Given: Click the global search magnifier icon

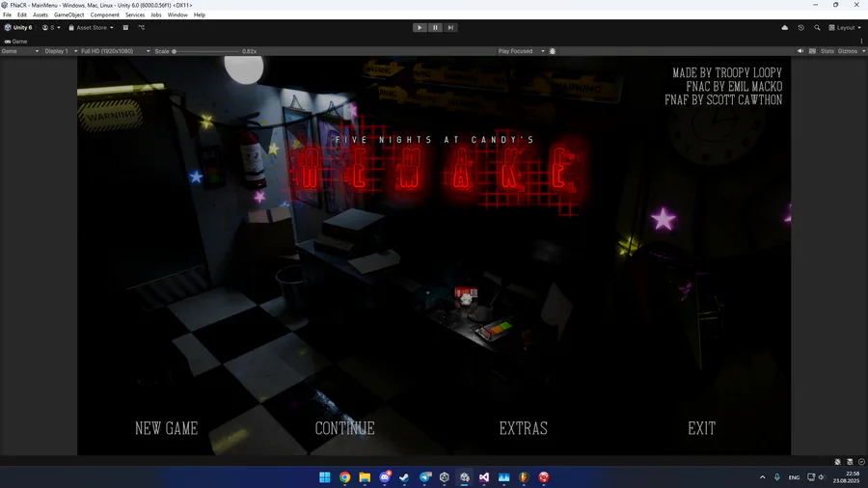Looking at the screenshot, I should [817, 28].
